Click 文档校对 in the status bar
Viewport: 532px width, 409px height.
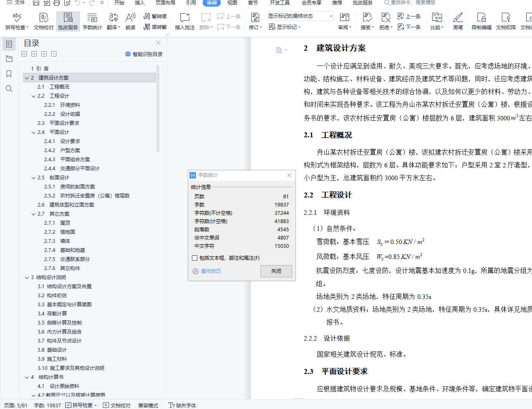click(x=116, y=405)
